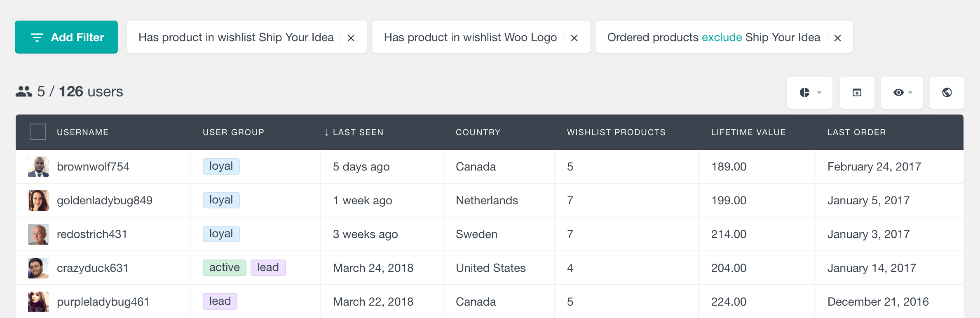
Task: Click last order January 5, 2017
Action: pos(868,201)
